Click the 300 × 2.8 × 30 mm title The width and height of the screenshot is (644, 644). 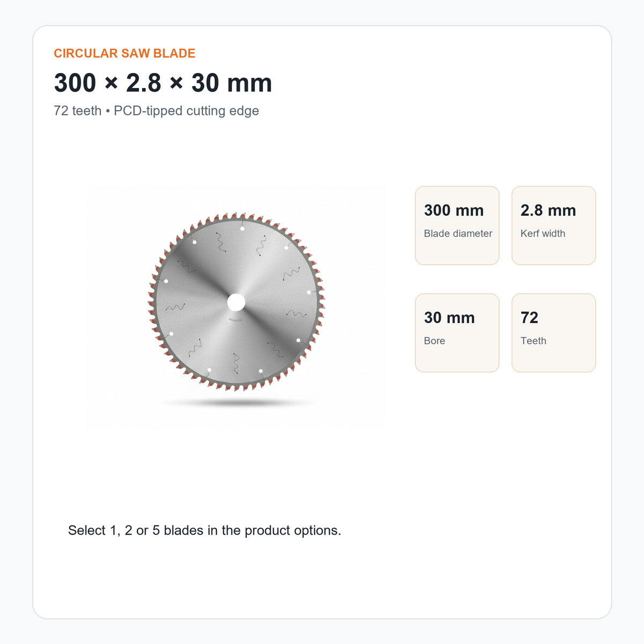[x=163, y=83]
